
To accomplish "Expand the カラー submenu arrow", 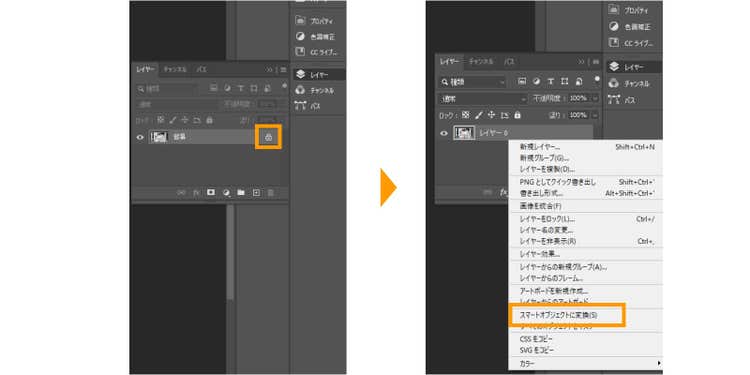I will (x=659, y=364).
